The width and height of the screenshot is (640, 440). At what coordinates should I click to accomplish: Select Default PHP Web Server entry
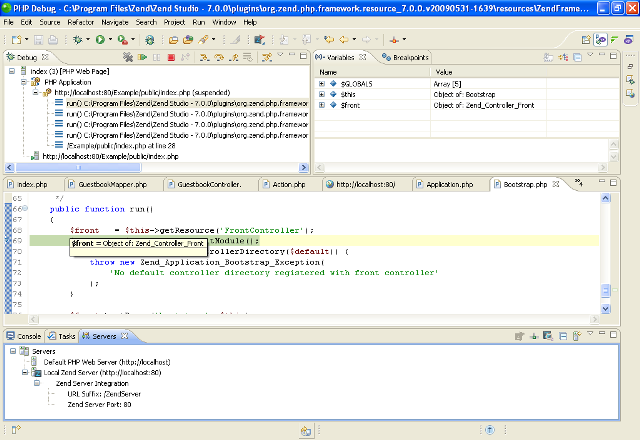point(107,362)
